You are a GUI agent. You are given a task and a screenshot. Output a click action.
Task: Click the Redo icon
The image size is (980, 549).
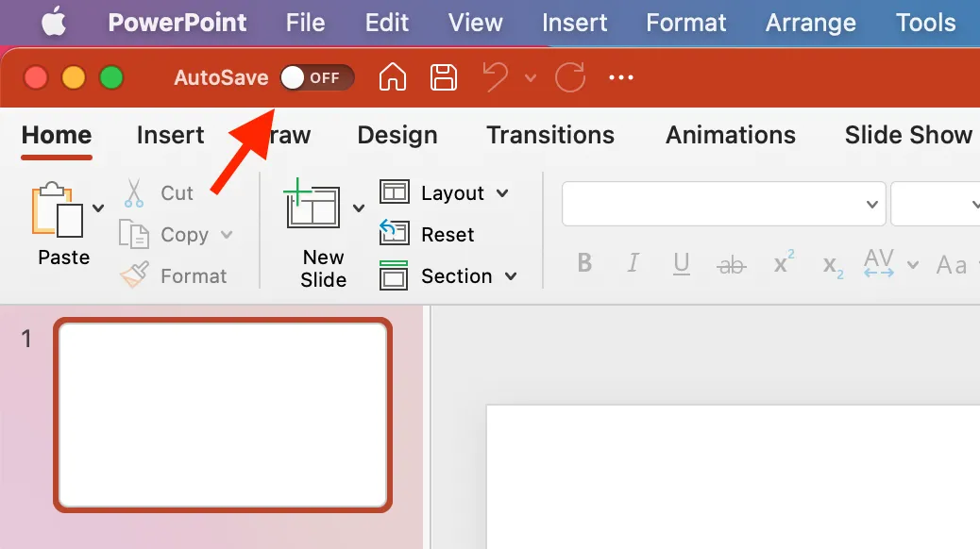click(x=569, y=77)
